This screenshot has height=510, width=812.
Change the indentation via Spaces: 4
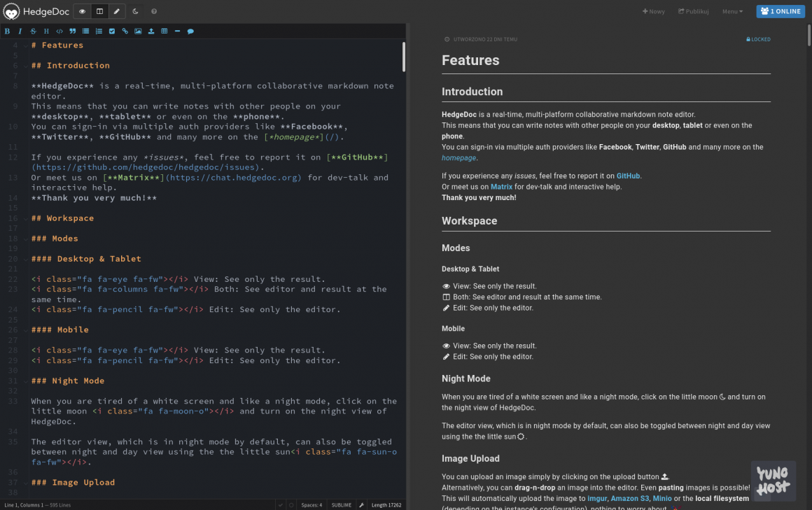pyautogui.click(x=311, y=504)
